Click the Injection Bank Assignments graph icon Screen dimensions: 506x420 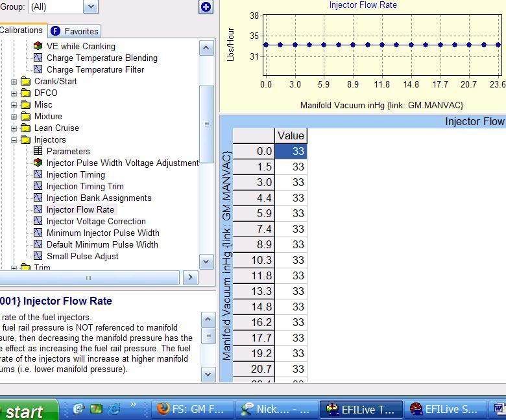(38, 197)
